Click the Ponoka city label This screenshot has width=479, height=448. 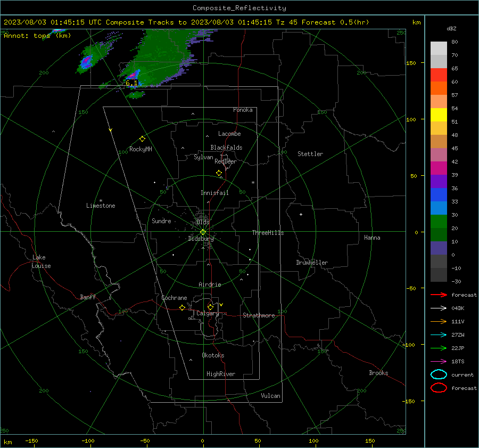pyautogui.click(x=243, y=110)
